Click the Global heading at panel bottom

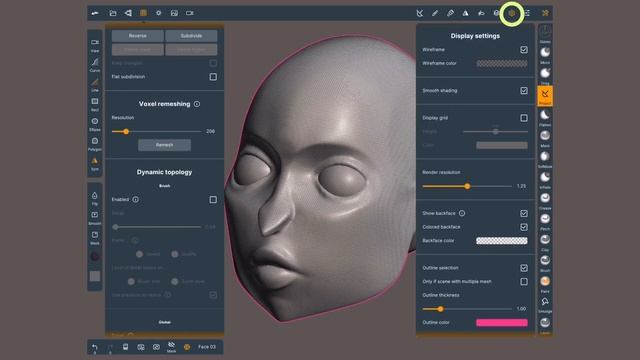(x=164, y=322)
